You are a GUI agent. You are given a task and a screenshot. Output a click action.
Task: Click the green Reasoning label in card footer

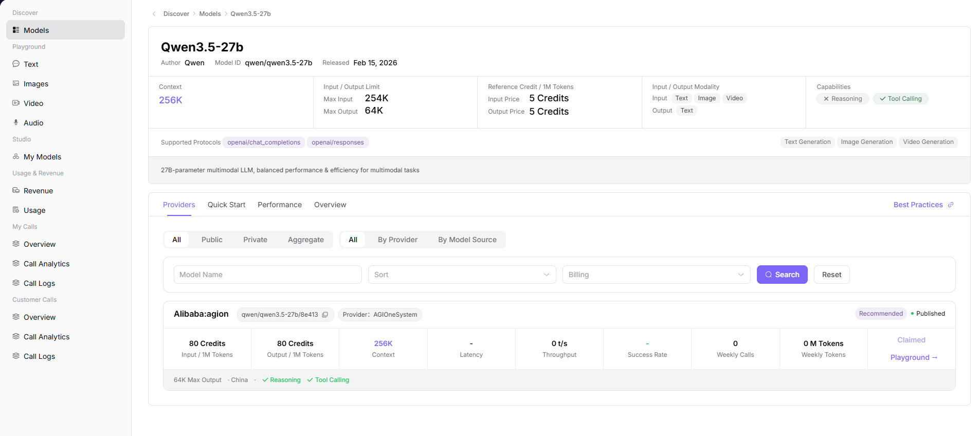[281, 380]
